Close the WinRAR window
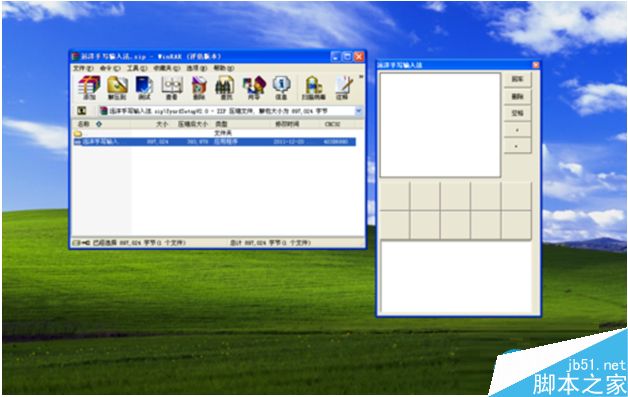628x397 pixels. [x=358, y=56]
